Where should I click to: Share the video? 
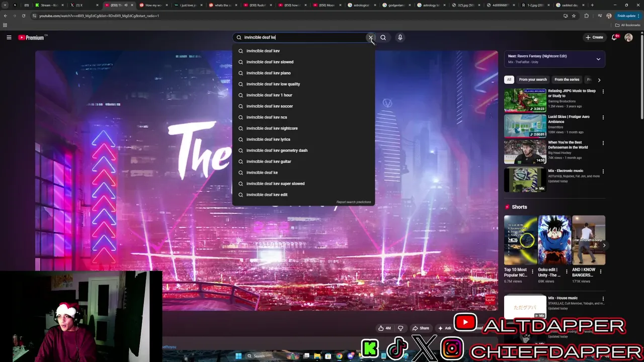tap(421, 328)
